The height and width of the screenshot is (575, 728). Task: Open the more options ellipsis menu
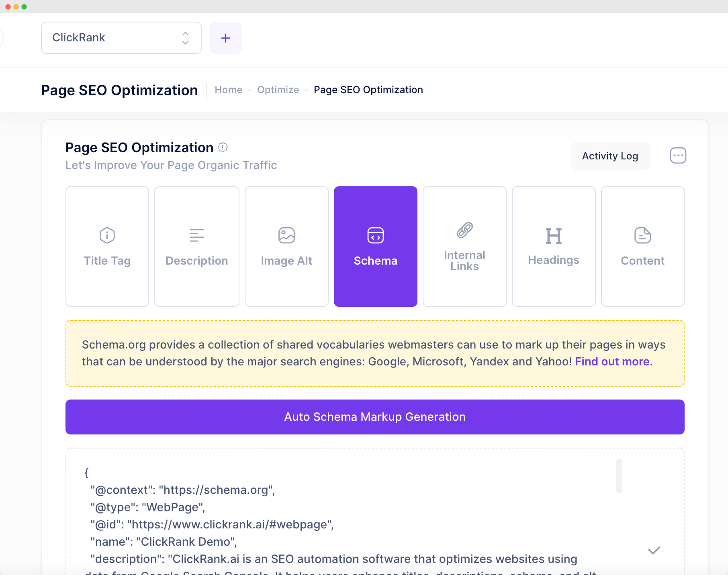(x=678, y=155)
